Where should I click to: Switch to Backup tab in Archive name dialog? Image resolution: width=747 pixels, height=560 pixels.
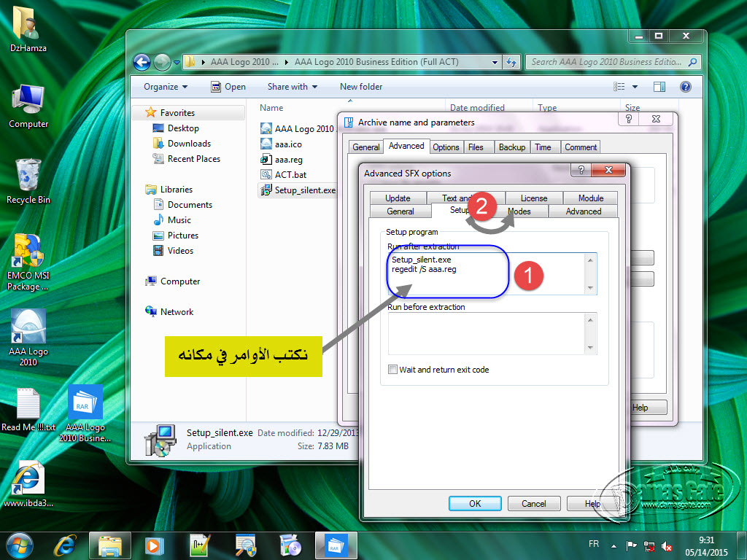pyautogui.click(x=512, y=147)
